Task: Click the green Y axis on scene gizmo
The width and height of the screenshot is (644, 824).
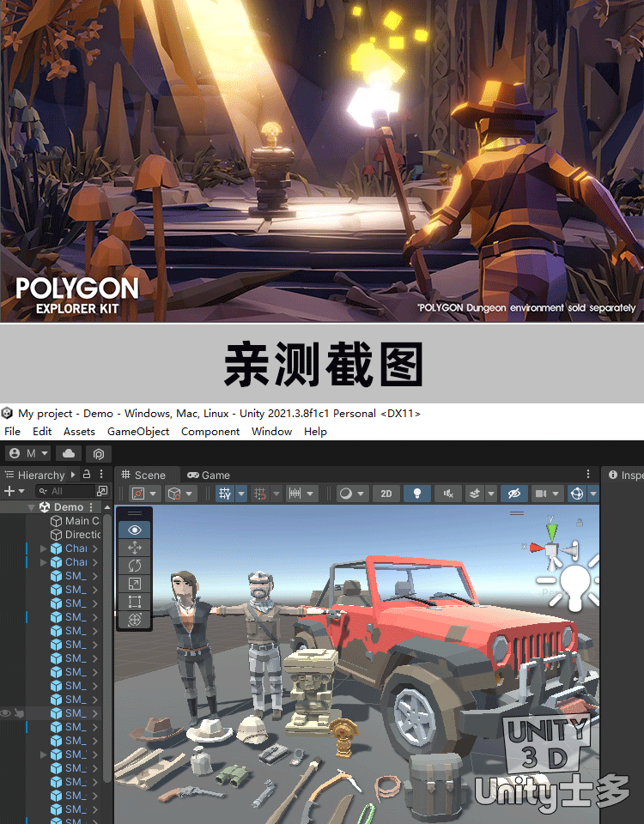Action: tap(551, 530)
